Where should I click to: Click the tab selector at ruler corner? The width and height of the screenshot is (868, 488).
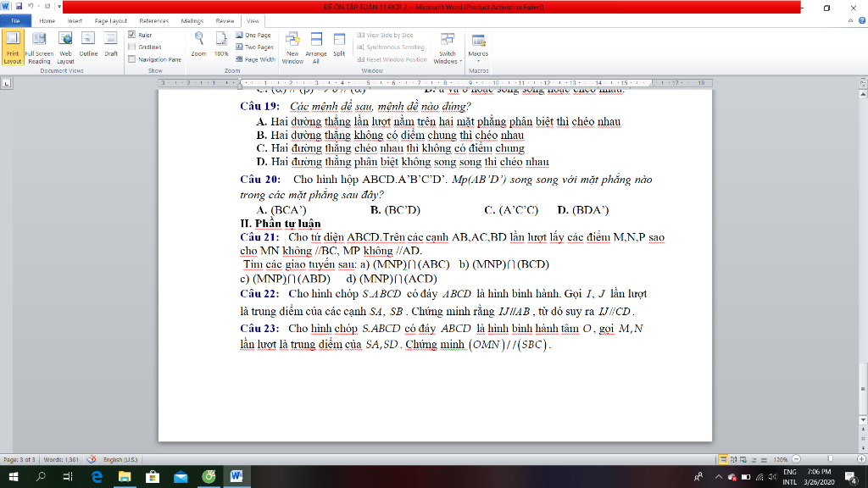pyautogui.click(x=7, y=84)
